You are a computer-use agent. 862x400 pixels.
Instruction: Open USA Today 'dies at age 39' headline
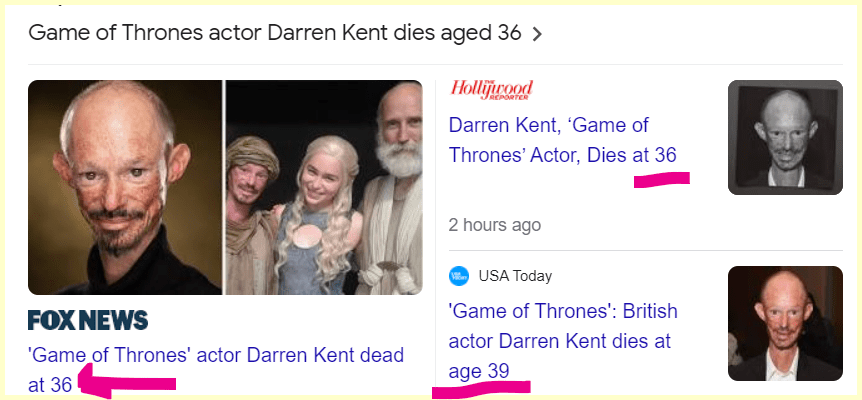coord(560,340)
